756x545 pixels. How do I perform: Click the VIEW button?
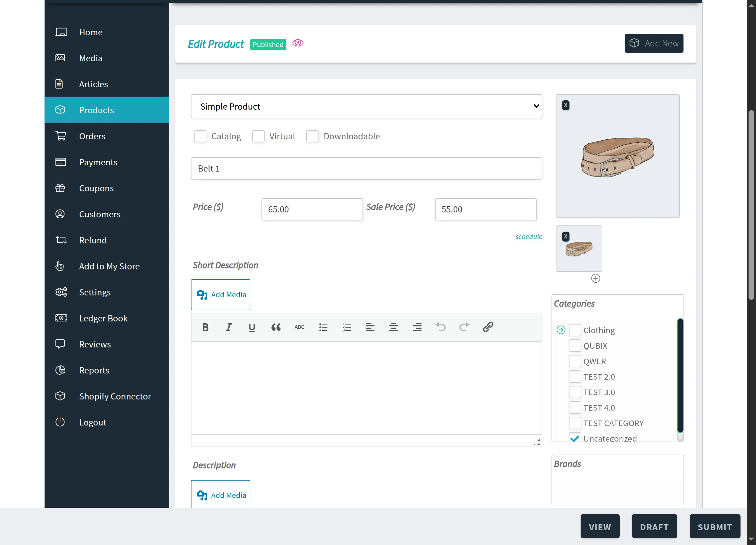click(x=600, y=526)
